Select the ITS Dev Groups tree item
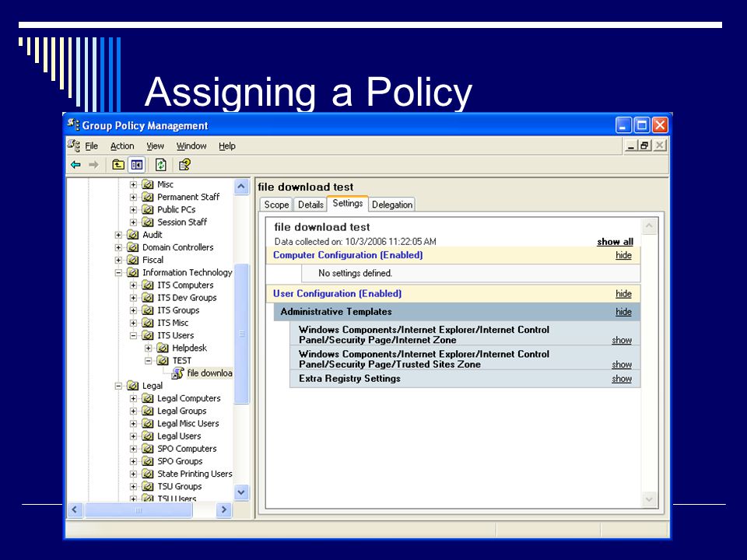 [x=187, y=298]
